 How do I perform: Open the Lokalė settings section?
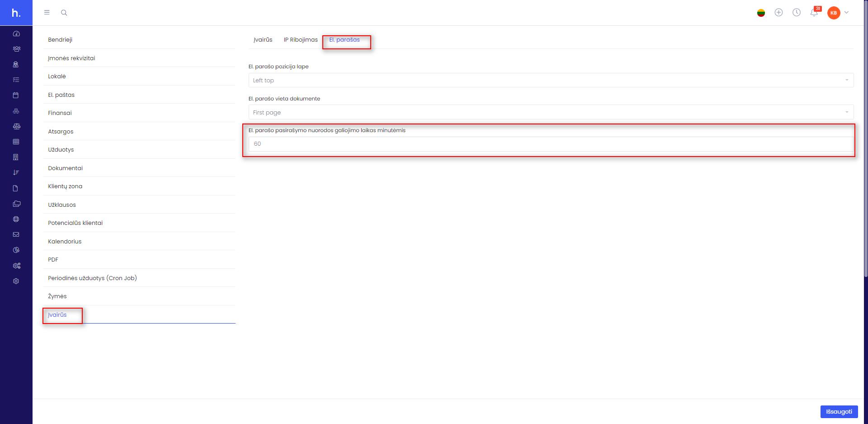point(139,76)
